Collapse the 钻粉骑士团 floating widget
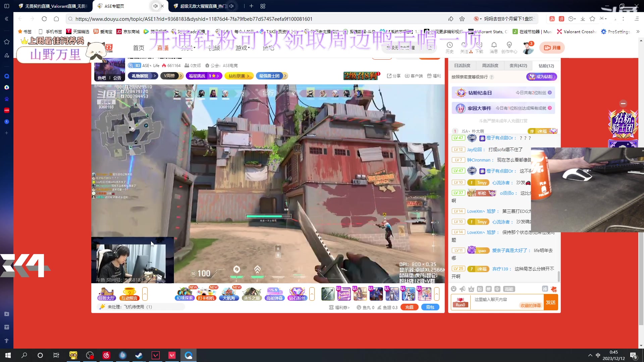This screenshot has width=644, height=362. tap(623, 104)
